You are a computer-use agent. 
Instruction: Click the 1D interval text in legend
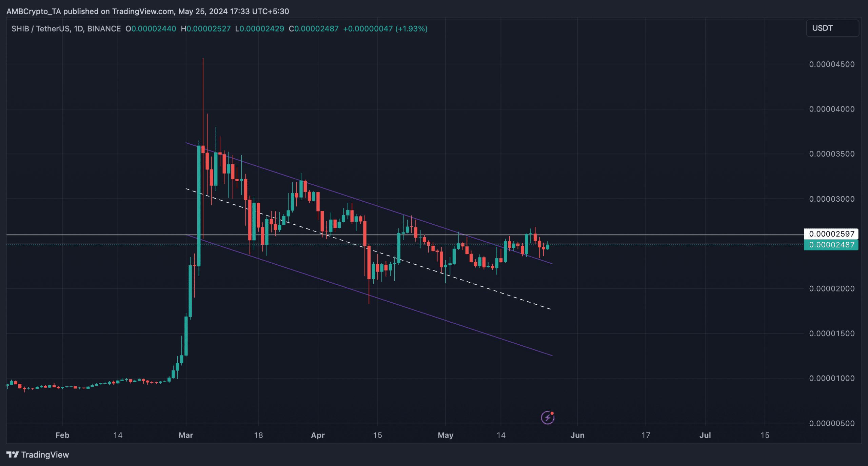point(78,29)
